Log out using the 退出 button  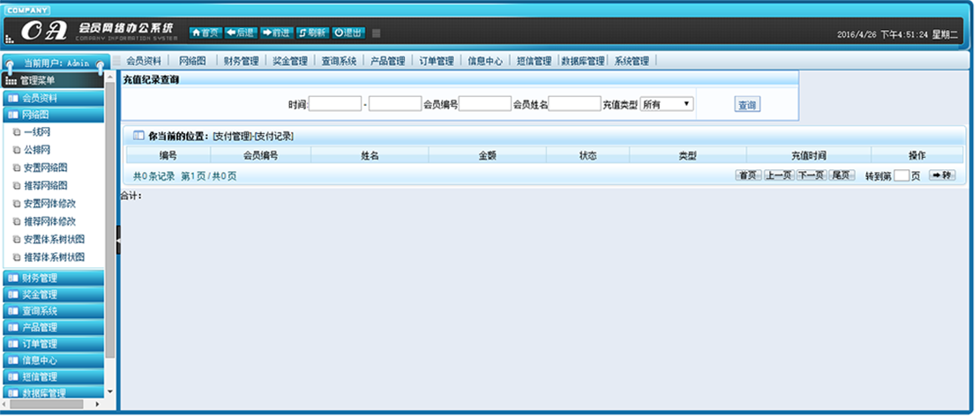(348, 33)
